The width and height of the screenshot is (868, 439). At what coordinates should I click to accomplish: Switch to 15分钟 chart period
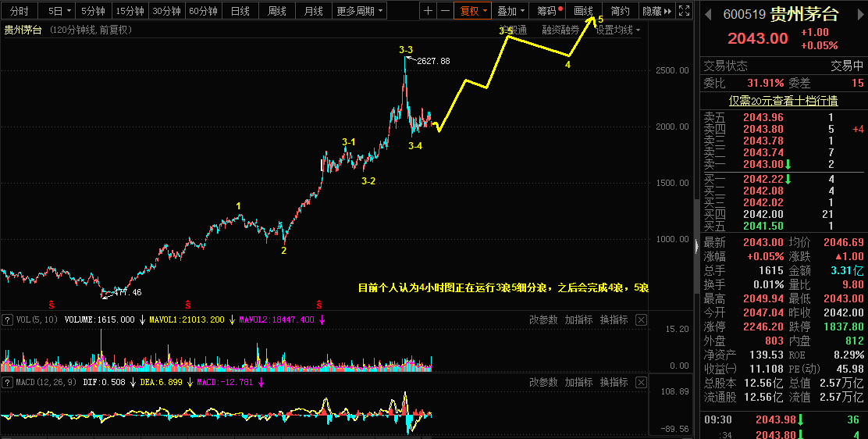coord(130,10)
